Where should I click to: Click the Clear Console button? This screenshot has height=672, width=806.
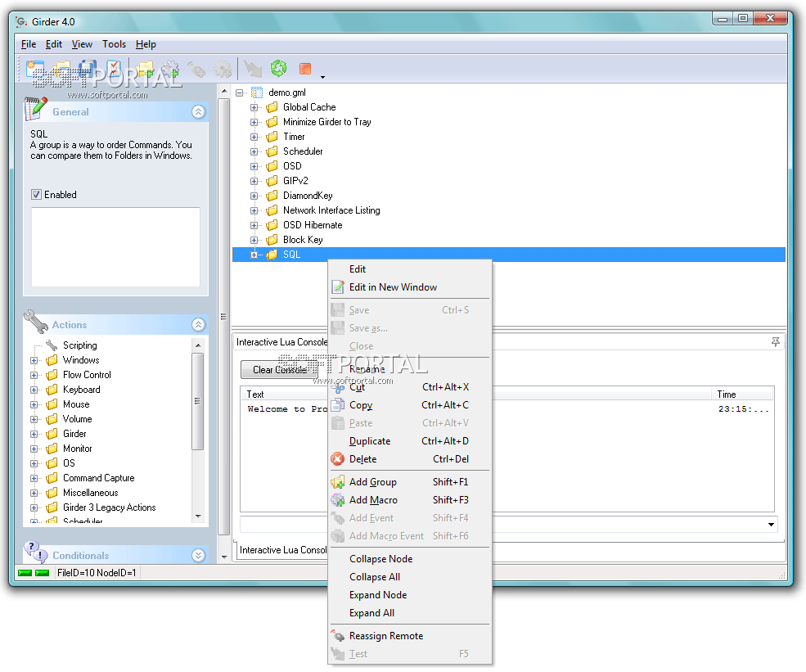coord(280,370)
